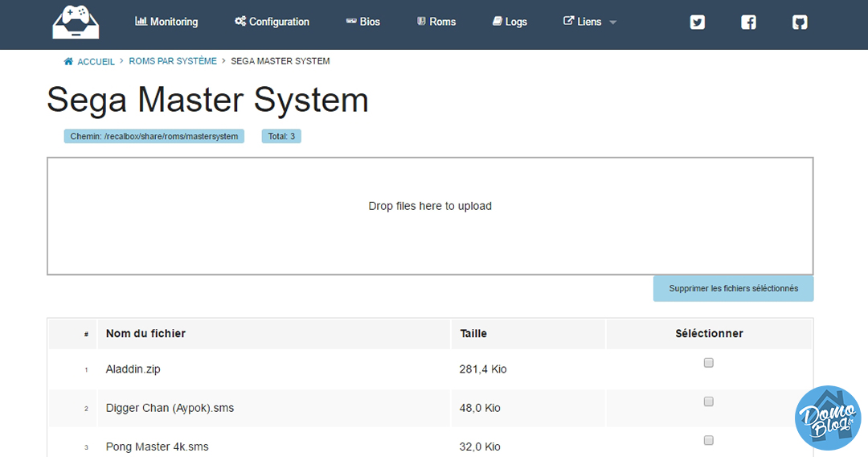Screen dimensions: 868x457
Task: Open the GitHub icon link
Action: tap(800, 23)
